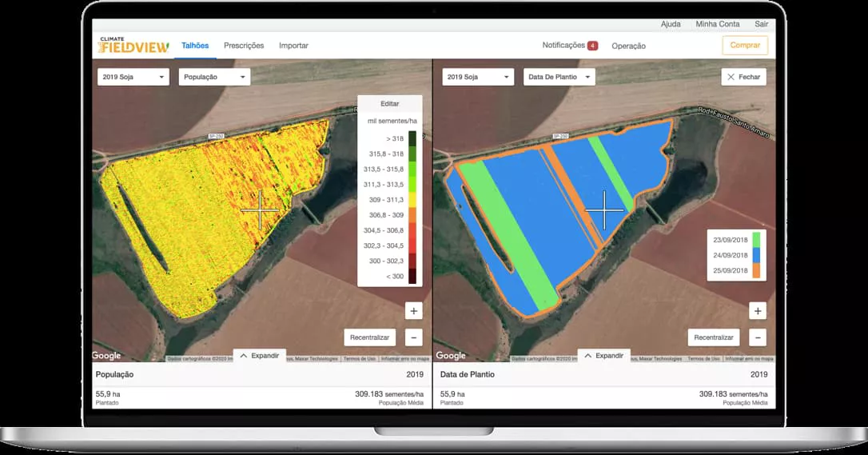The height and width of the screenshot is (455, 868).
Task: Open the População layer dropdown
Action: 213,77
